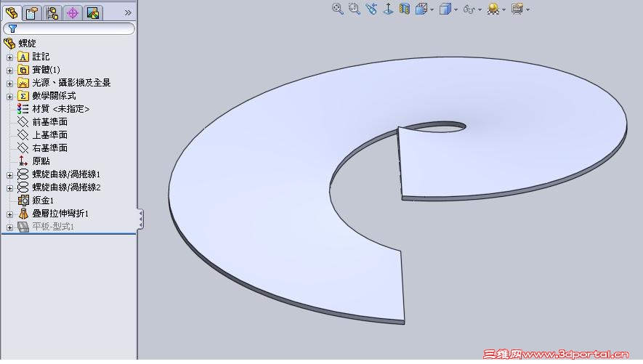643x364 pixels.
Task: Click the View Settings monitor icon
Action: pyautogui.click(x=517, y=9)
